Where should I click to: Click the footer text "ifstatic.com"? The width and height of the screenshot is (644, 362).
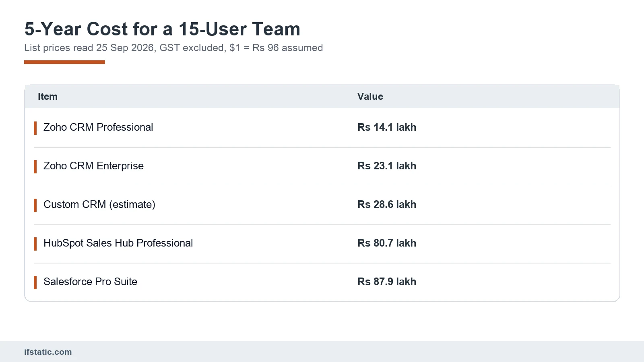click(48, 352)
